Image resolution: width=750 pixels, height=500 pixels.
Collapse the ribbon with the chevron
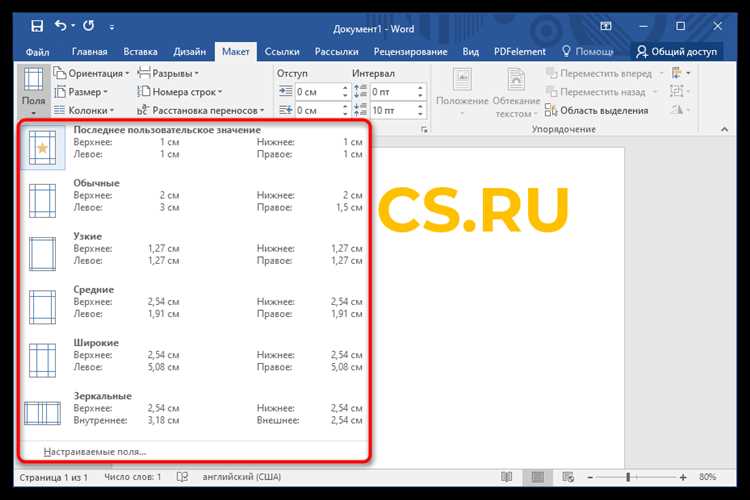coord(724,129)
